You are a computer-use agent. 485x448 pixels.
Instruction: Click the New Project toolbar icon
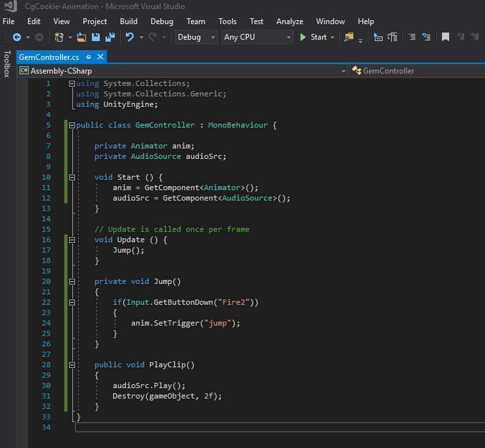coord(59,37)
